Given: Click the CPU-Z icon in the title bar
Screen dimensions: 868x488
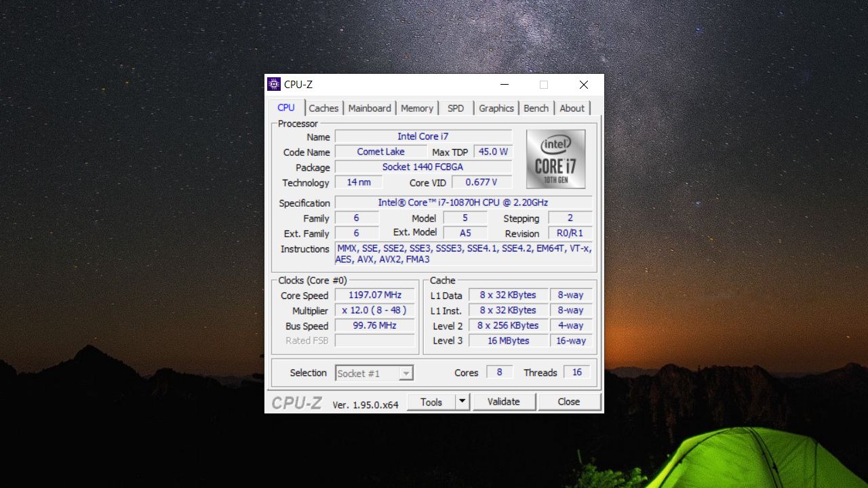Looking at the screenshot, I should [x=273, y=83].
